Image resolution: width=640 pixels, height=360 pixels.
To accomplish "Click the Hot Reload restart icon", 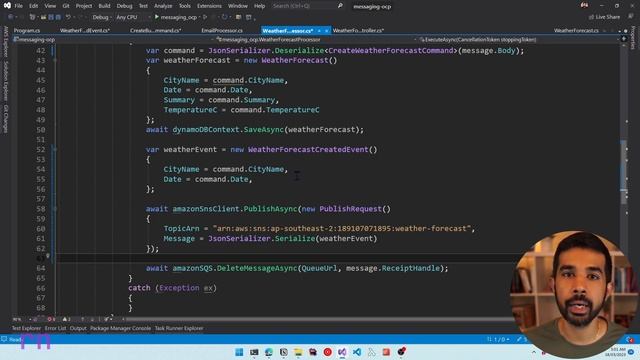I will 224,17.
